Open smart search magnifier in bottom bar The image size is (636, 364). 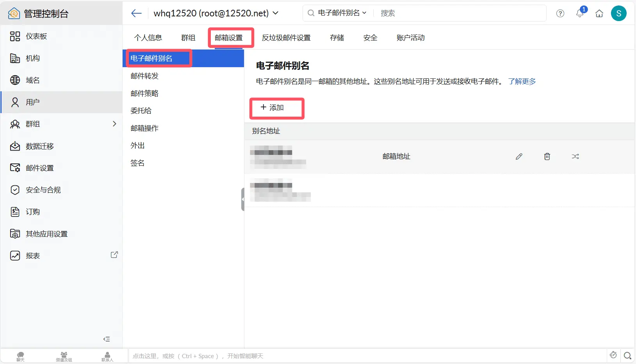pyautogui.click(x=627, y=355)
